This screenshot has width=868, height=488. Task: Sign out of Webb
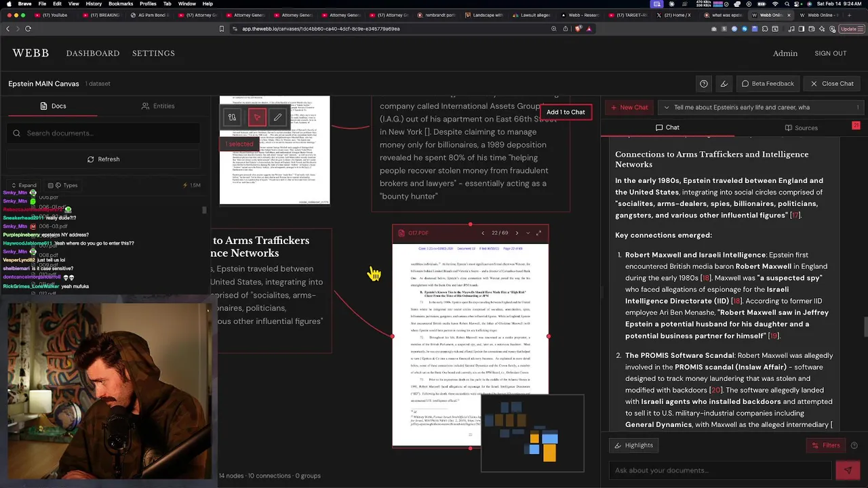[831, 53]
